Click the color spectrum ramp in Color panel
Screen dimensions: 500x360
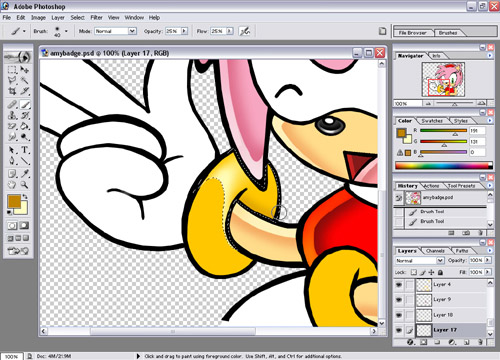(x=444, y=165)
